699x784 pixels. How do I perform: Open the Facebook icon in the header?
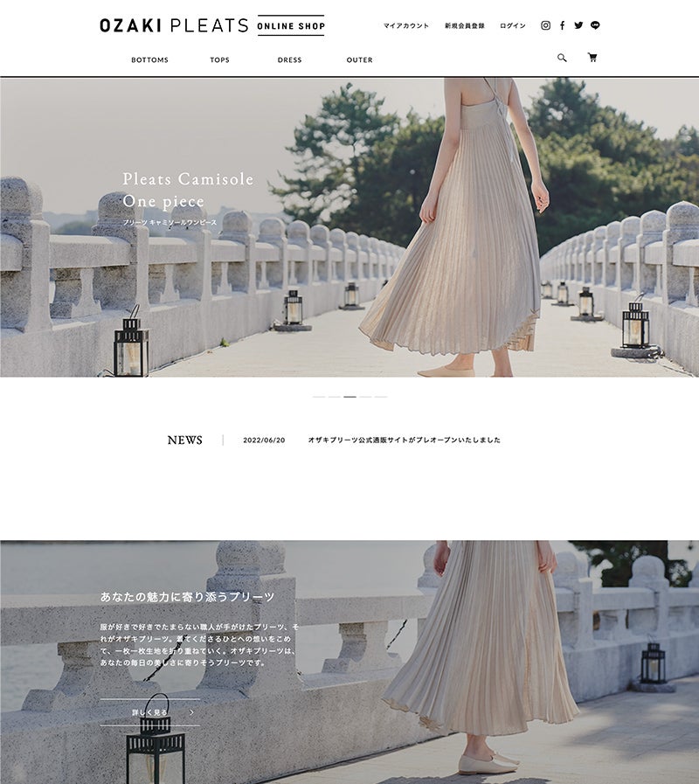(x=563, y=25)
